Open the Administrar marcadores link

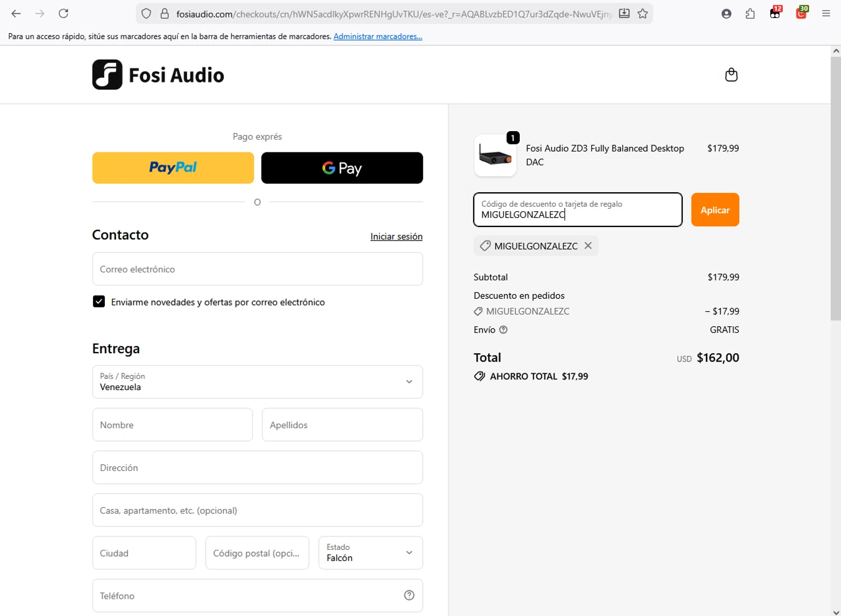378,36
